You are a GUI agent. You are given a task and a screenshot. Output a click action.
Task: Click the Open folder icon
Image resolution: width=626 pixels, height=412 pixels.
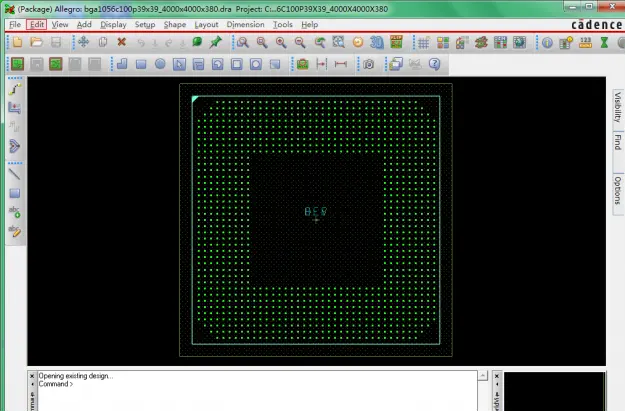(36, 42)
